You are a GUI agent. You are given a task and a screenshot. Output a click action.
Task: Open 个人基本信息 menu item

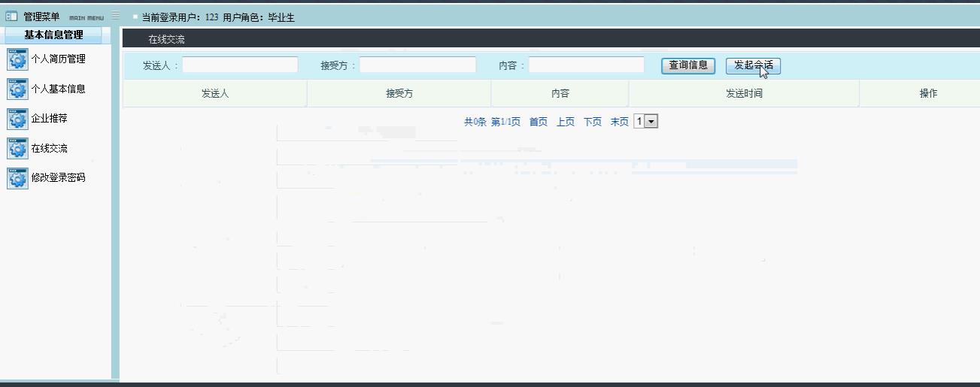[58, 89]
